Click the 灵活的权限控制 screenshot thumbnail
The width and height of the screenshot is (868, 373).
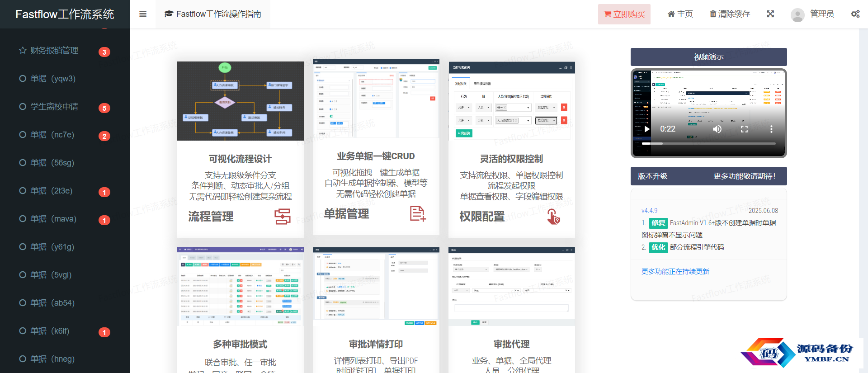click(512, 101)
